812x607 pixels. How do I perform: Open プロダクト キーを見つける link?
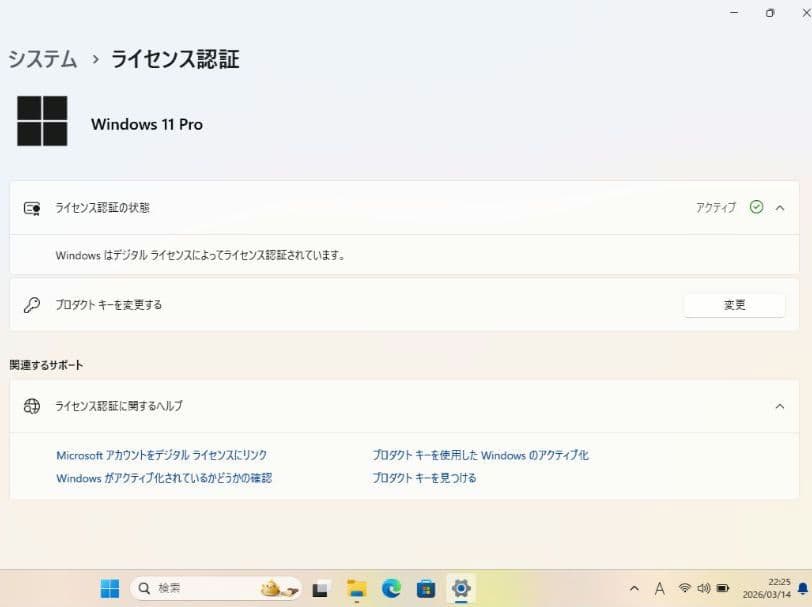(x=424, y=478)
